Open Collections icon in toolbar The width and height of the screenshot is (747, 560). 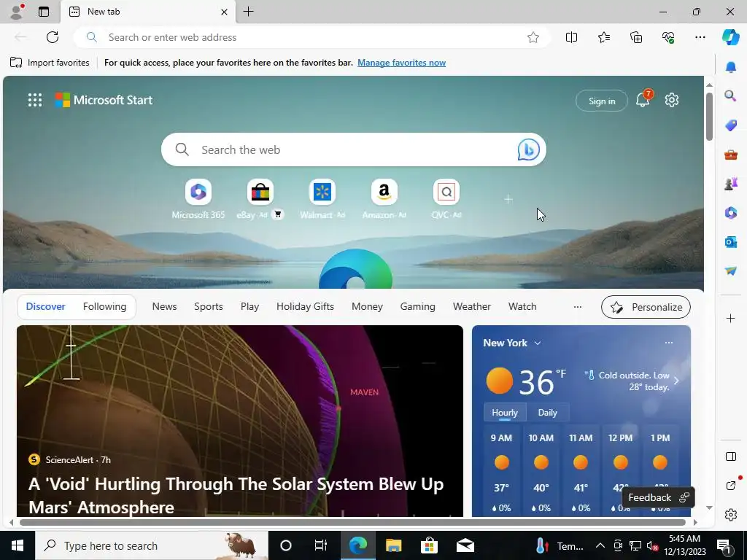pyautogui.click(x=636, y=37)
